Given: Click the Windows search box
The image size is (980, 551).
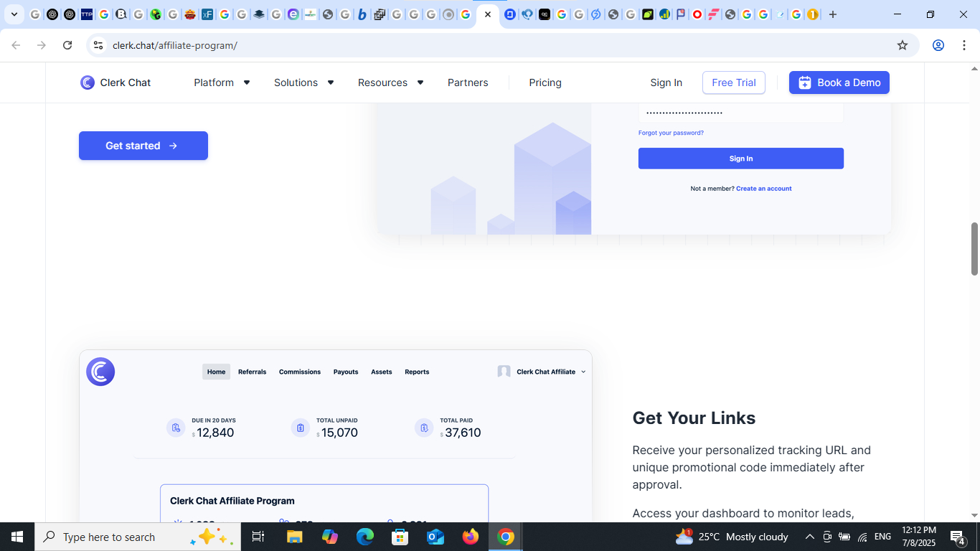Looking at the screenshot, I should [x=138, y=537].
